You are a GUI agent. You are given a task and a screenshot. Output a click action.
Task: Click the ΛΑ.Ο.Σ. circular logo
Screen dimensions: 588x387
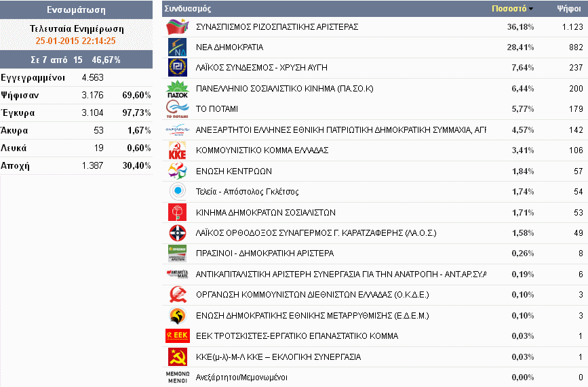click(178, 233)
